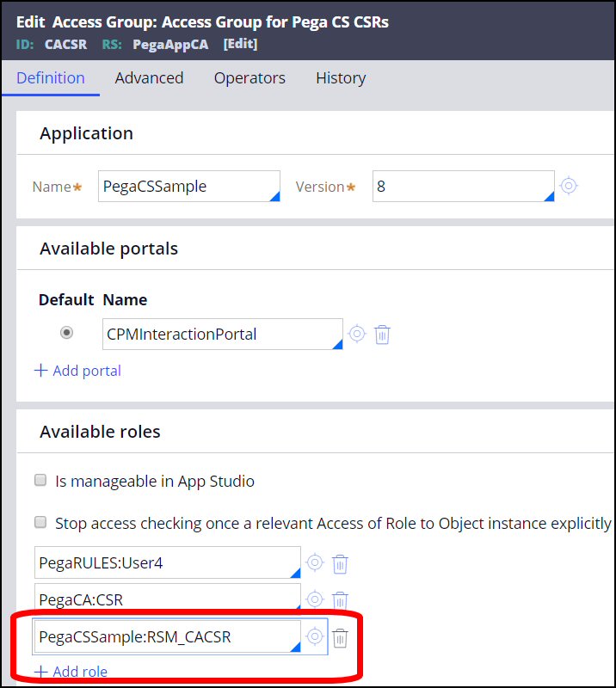Open the Operators tab
616x688 pixels.
coord(249,77)
